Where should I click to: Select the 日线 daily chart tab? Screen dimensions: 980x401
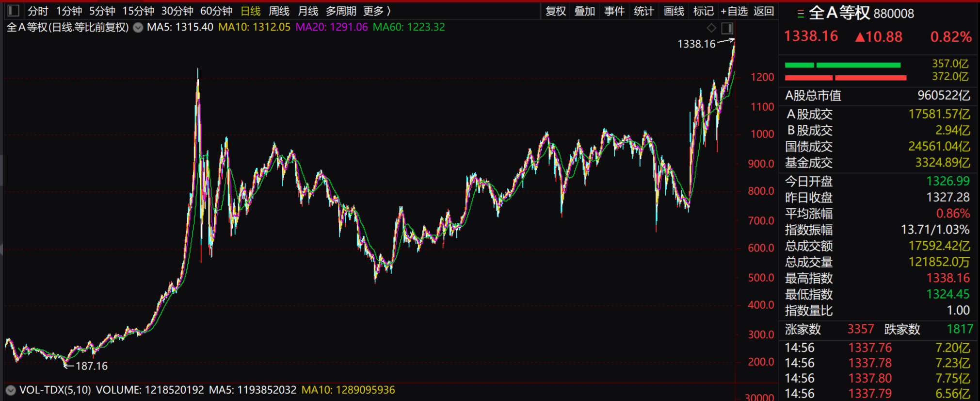click(251, 11)
